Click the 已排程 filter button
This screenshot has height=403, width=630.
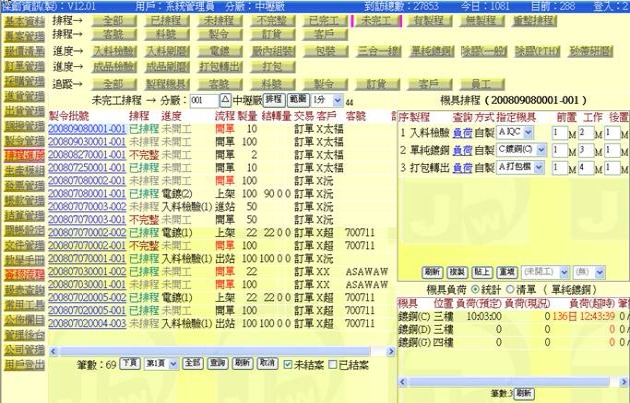coord(164,19)
